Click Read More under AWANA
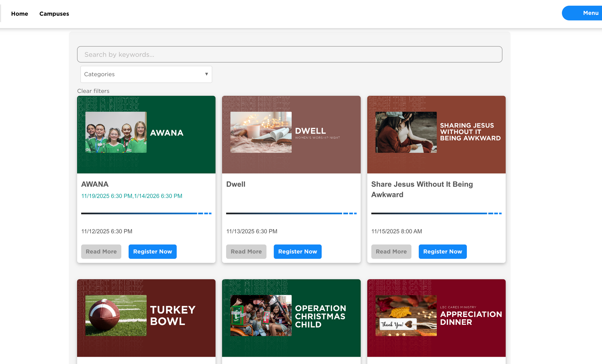 [101, 252]
